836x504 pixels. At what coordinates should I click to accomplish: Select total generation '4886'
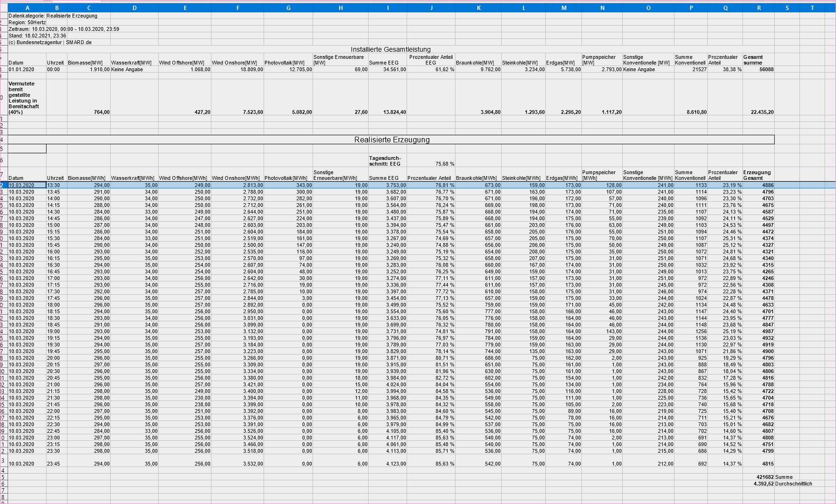759,185
